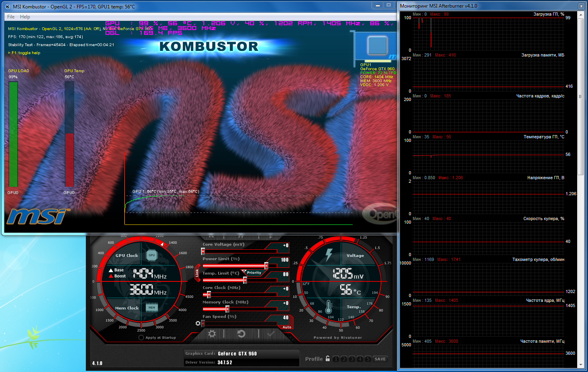Toggle the Link button joining power and temp limits
Image resolution: width=588 pixels, height=372 pixels.
pos(197,273)
